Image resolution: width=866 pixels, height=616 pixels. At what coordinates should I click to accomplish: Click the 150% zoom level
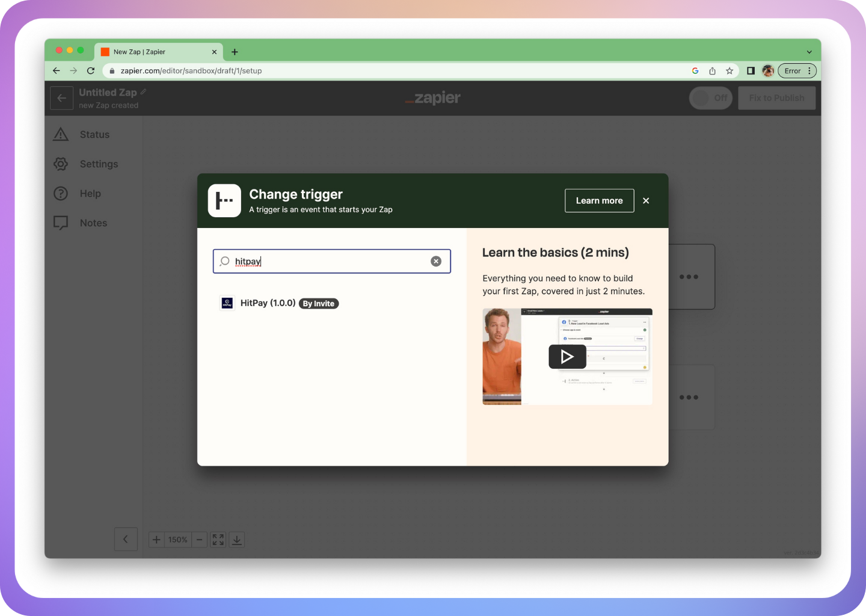(178, 540)
